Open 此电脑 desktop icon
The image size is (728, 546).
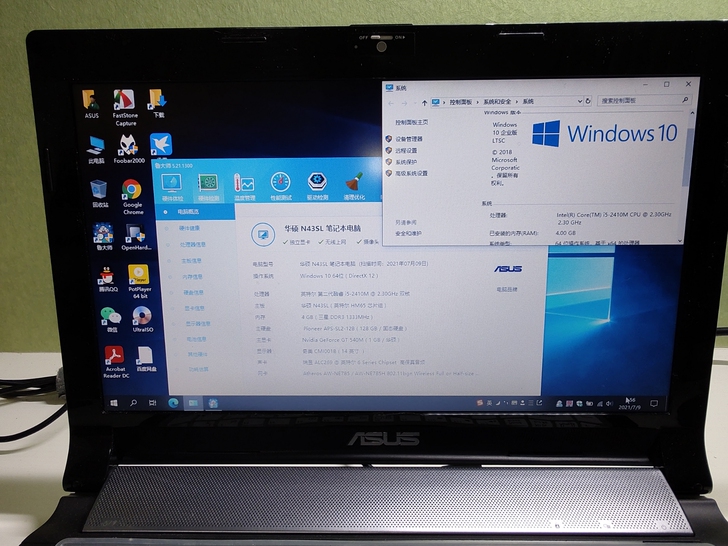(x=96, y=150)
